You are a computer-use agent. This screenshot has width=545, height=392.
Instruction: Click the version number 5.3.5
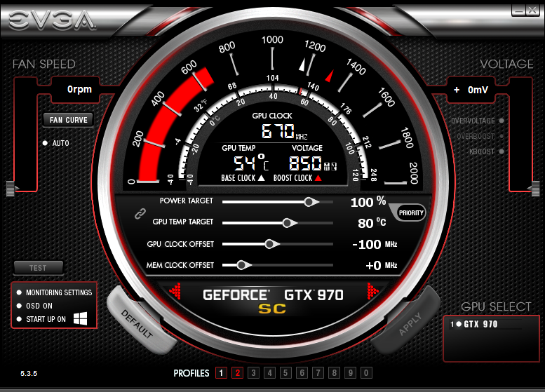click(29, 374)
